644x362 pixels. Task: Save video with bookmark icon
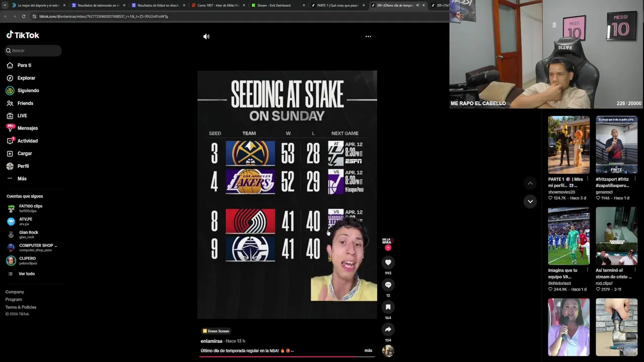(388, 307)
